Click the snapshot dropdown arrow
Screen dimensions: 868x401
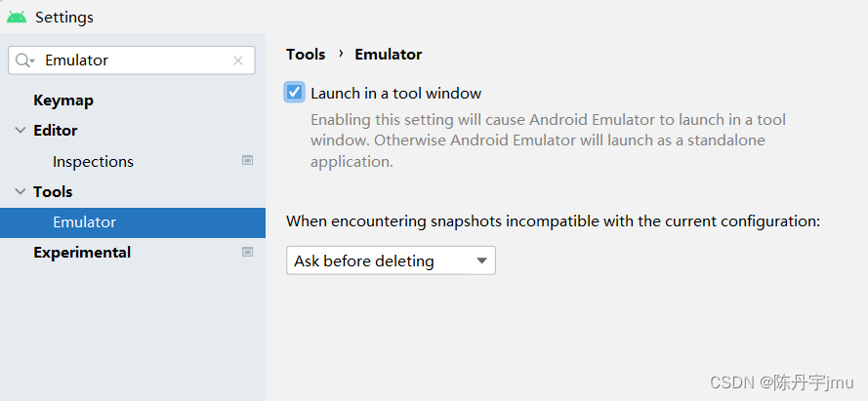tap(480, 261)
